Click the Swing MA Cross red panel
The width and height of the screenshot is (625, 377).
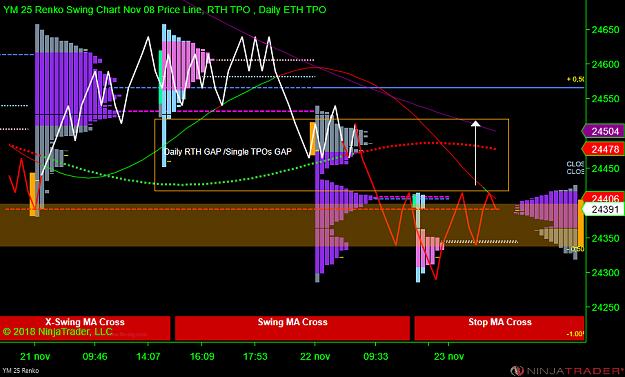292,328
